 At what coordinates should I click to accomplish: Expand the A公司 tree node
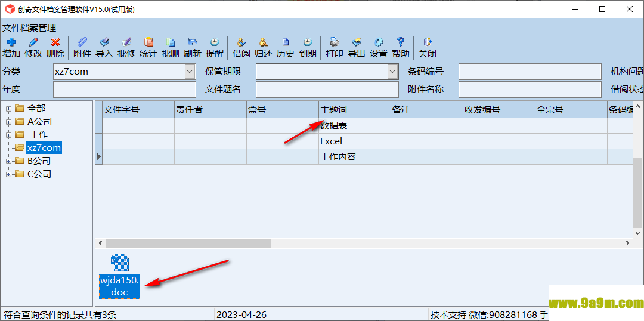point(8,122)
